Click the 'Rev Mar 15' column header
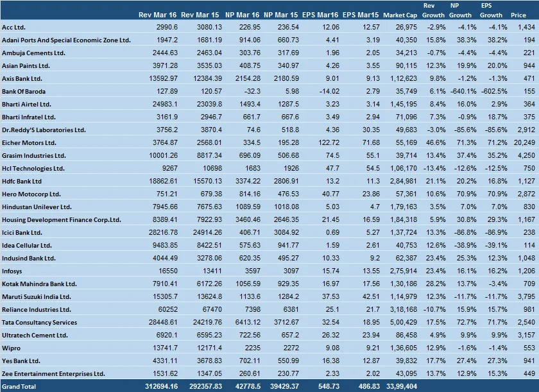 pyautogui.click(x=200, y=15)
